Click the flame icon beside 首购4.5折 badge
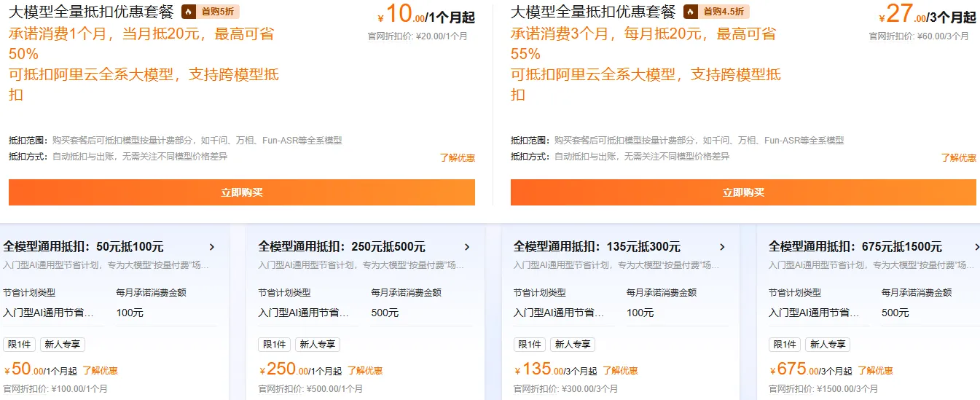Image resolution: width=980 pixels, height=400 pixels. pyautogui.click(x=690, y=12)
